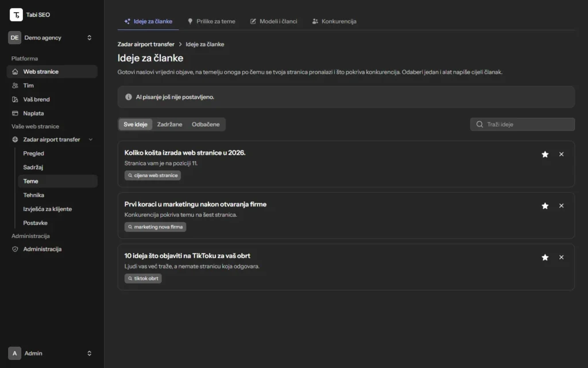The height and width of the screenshot is (368, 588).
Task: Click the card icon beside Naplata
Action: click(x=15, y=113)
